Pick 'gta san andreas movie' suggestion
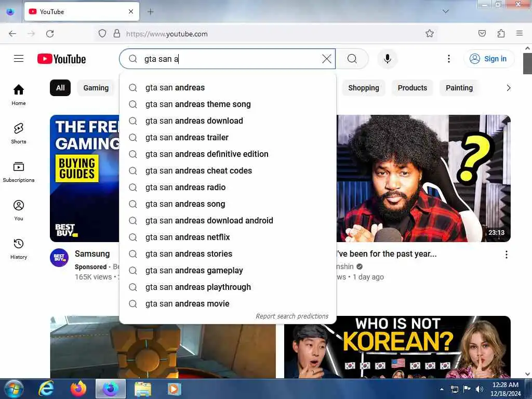 pyautogui.click(x=228, y=303)
